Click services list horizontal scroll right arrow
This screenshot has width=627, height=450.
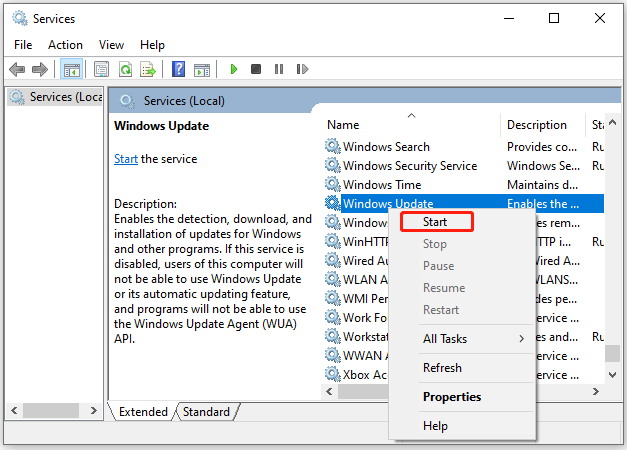point(596,391)
